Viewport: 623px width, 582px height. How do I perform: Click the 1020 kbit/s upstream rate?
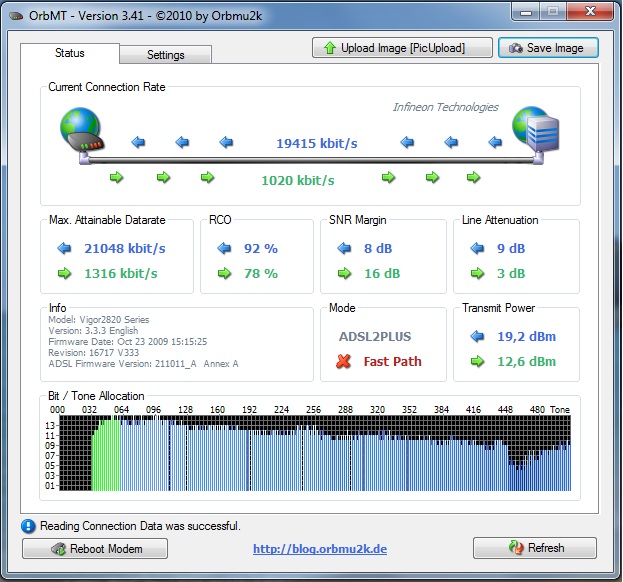click(x=298, y=180)
